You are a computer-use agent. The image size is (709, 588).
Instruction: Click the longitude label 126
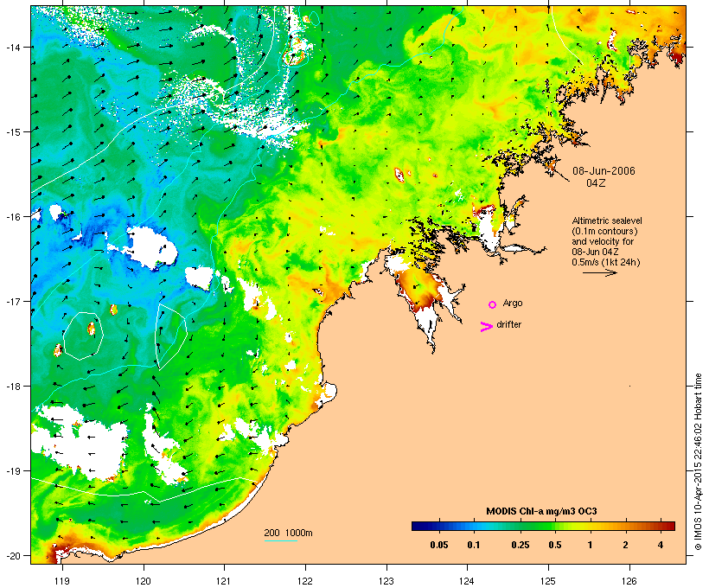point(629,581)
